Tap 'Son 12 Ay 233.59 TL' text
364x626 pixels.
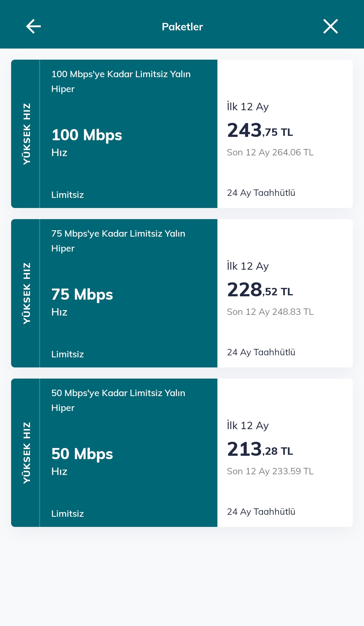click(x=270, y=471)
